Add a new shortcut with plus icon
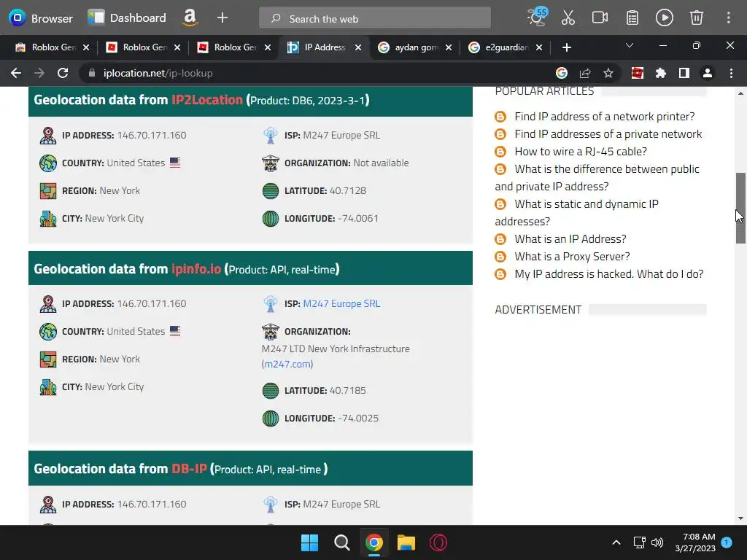 coord(222,18)
